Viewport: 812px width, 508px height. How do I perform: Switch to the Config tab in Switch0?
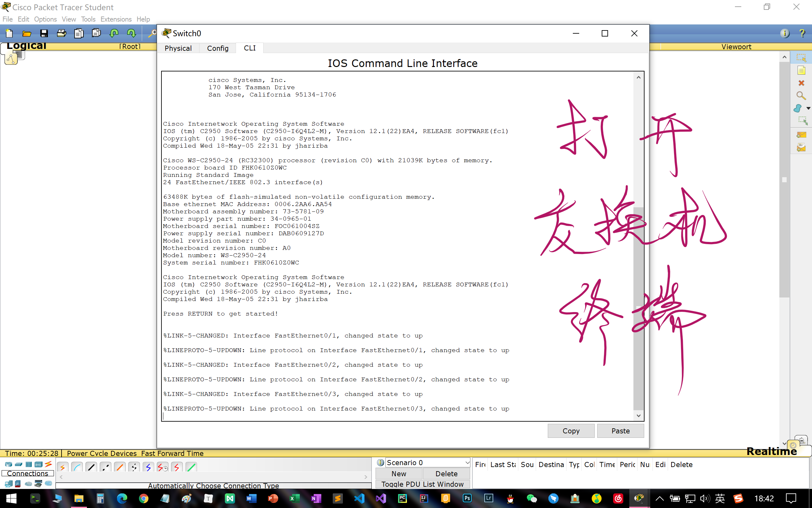click(x=218, y=48)
